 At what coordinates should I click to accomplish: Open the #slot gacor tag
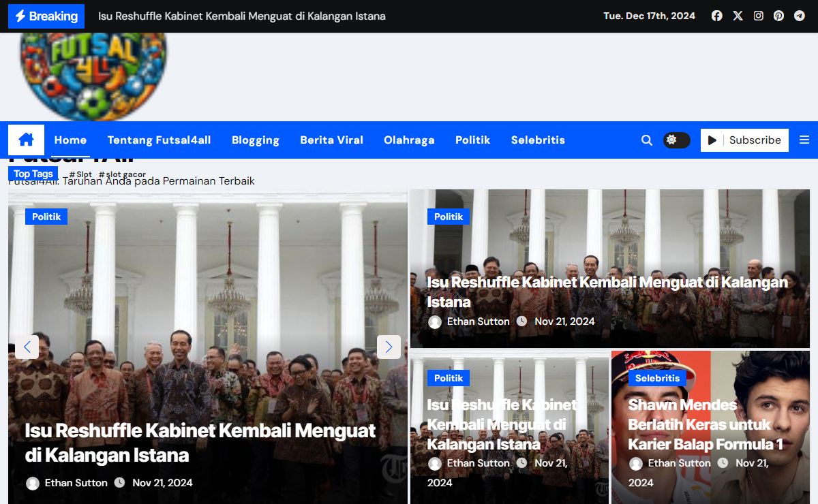click(123, 175)
